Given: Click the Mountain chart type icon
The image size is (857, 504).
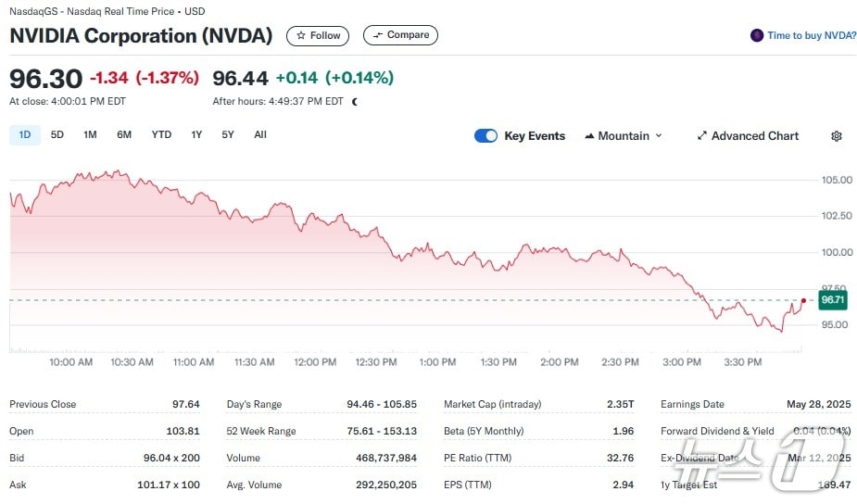Looking at the screenshot, I should pyautogui.click(x=589, y=136).
